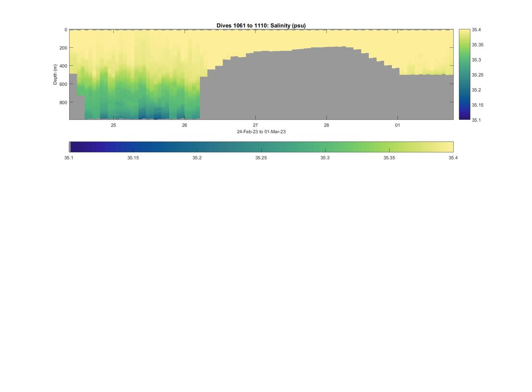
Task: Click the x-axis tick label '28'
Action: coord(326,125)
